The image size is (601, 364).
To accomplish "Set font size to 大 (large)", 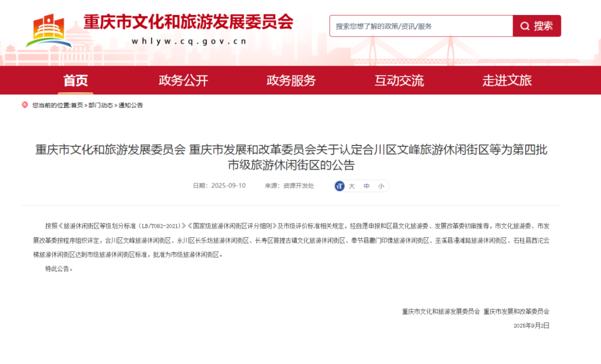I will (x=352, y=186).
